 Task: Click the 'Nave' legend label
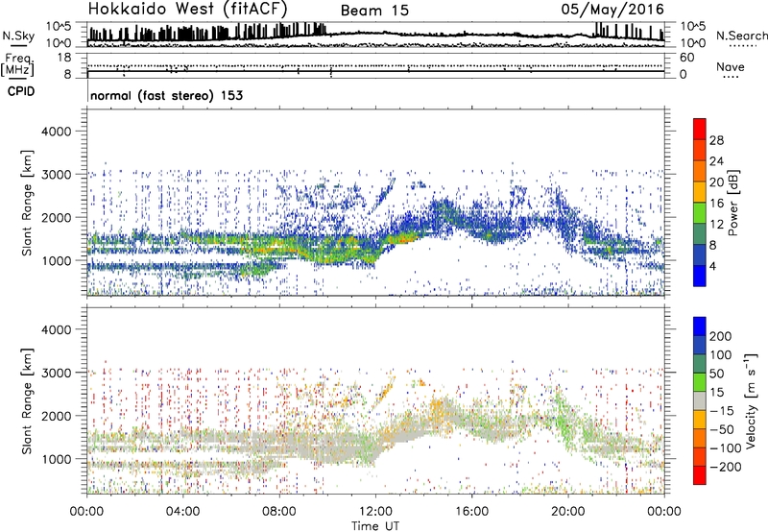click(x=731, y=66)
